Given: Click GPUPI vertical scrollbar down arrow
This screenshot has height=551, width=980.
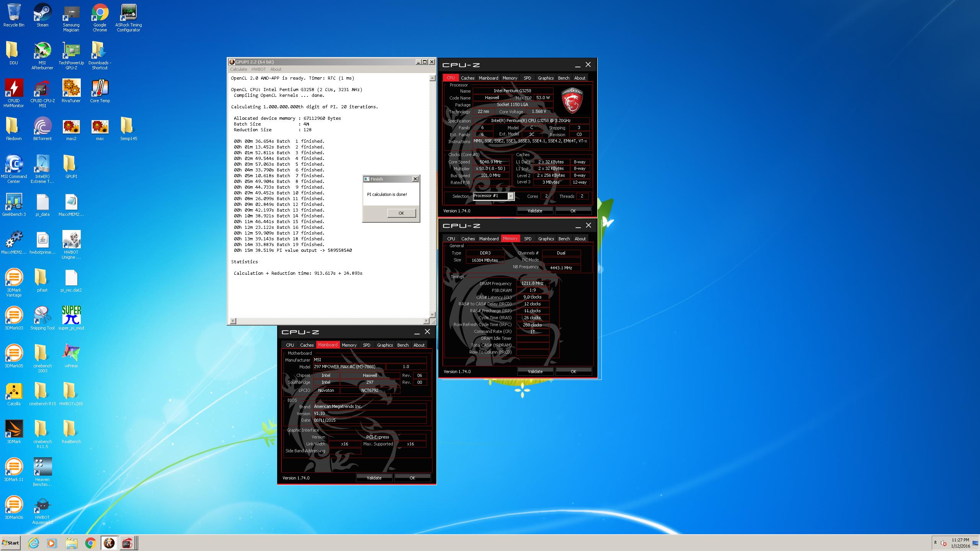Looking at the screenshot, I should click(433, 315).
